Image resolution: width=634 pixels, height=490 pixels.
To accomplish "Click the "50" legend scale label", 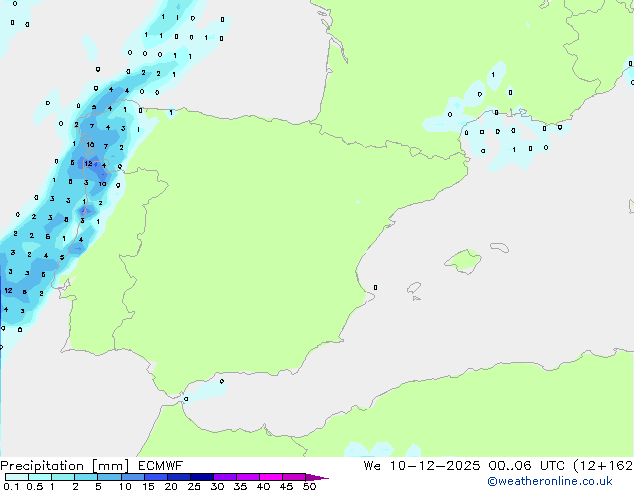I will click(x=309, y=486).
